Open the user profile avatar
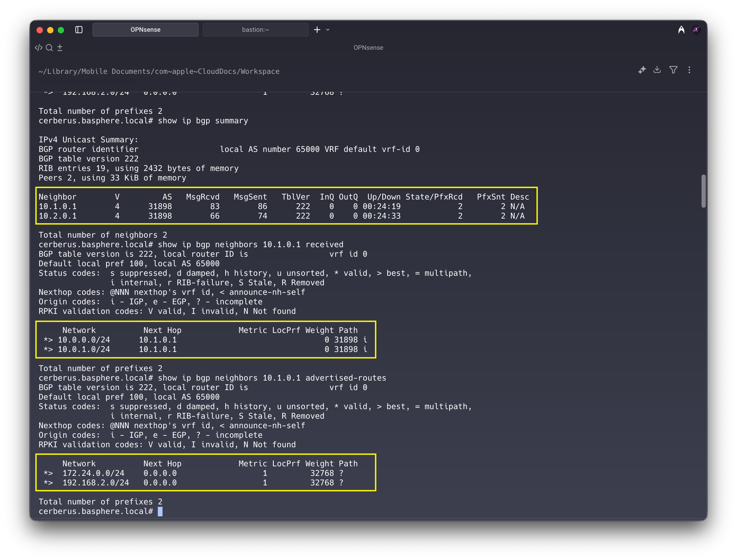The width and height of the screenshot is (737, 560). click(696, 30)
